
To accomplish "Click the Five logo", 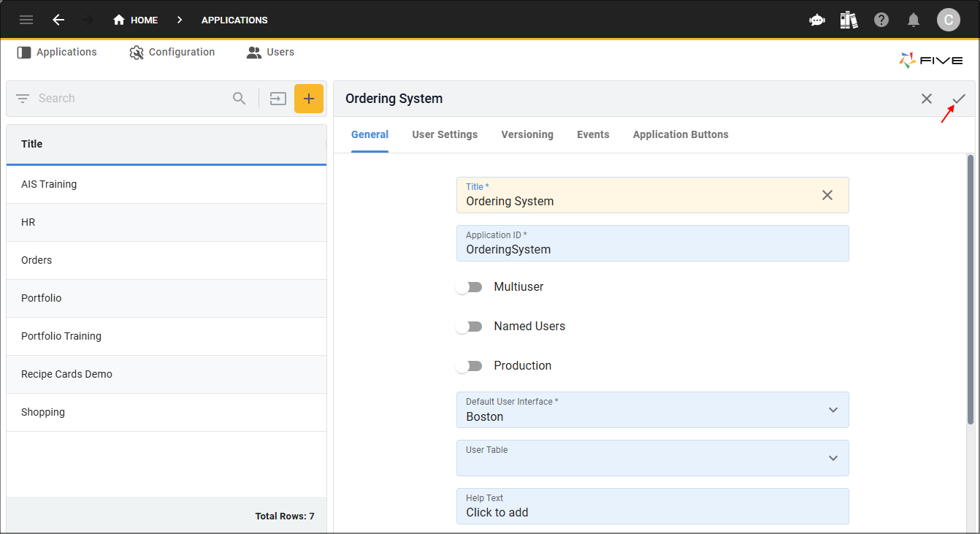I will click(x=931, y=61).
